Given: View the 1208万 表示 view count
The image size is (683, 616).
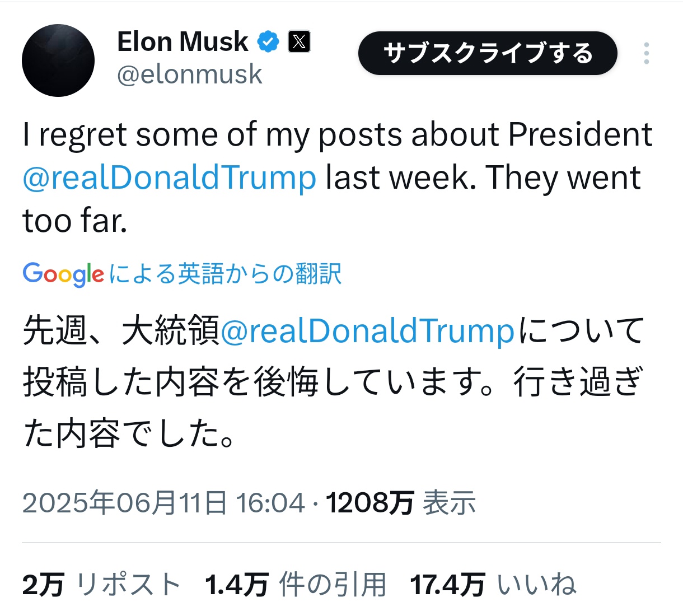Looking at the screenshot, I should tap(400, 503).
